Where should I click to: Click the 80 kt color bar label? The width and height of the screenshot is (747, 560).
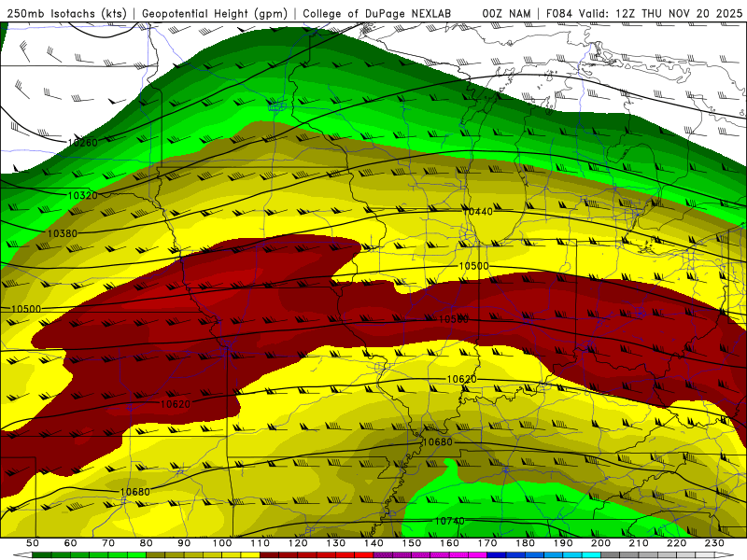[147, 543]
